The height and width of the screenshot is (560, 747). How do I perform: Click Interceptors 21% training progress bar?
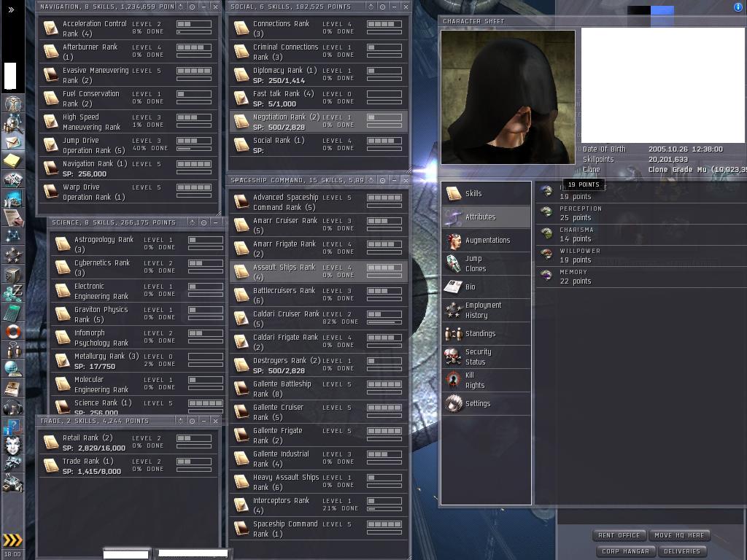tap(384, 509)
